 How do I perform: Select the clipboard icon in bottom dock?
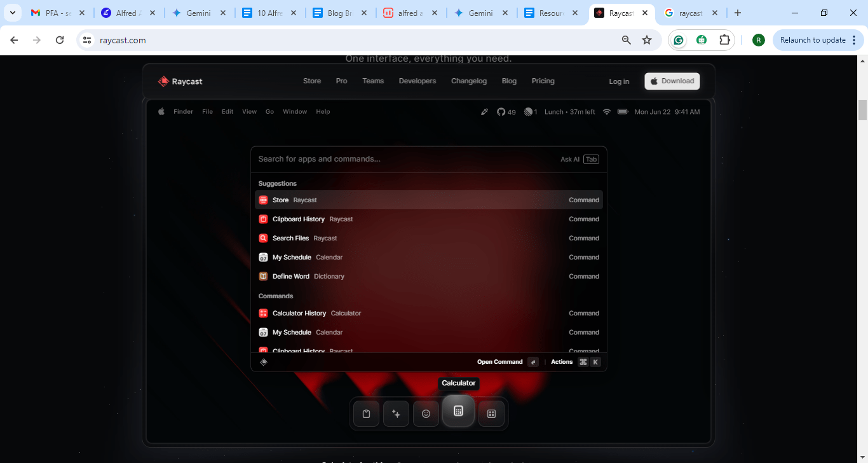[366, 414]
